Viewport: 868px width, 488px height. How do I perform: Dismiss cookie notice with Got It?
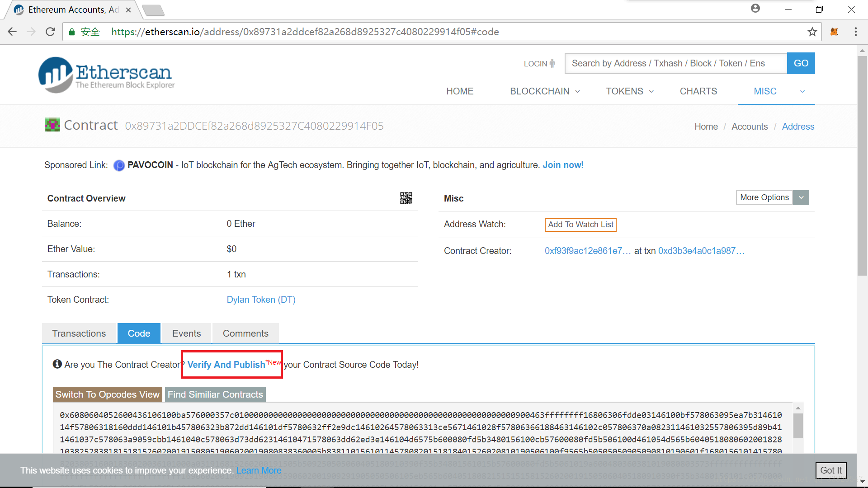pos(830,470)
